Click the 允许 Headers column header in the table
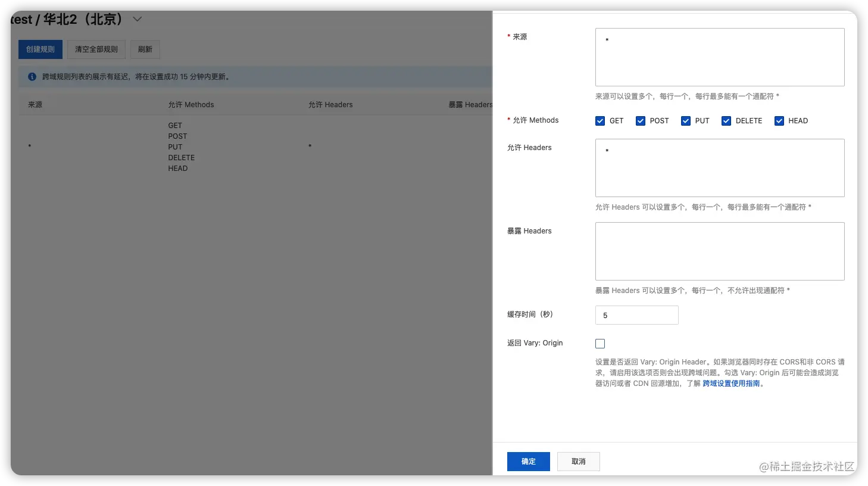This screenshot has width=868, height=486. point(330,105)
